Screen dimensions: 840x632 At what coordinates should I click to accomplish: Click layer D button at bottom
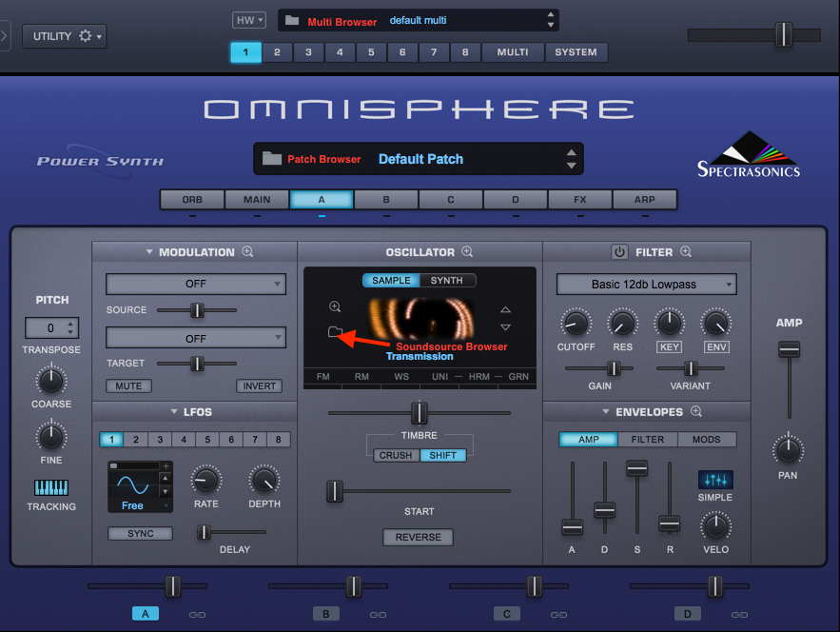click(688, 614)
